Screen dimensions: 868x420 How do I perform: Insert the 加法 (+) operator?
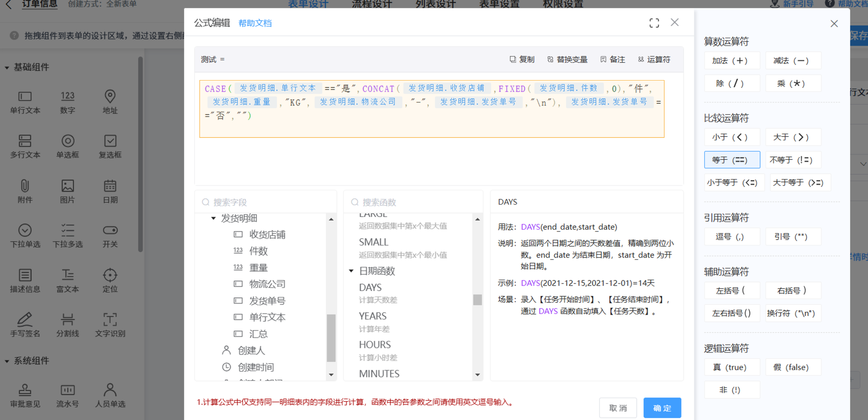tap(732, 60)
